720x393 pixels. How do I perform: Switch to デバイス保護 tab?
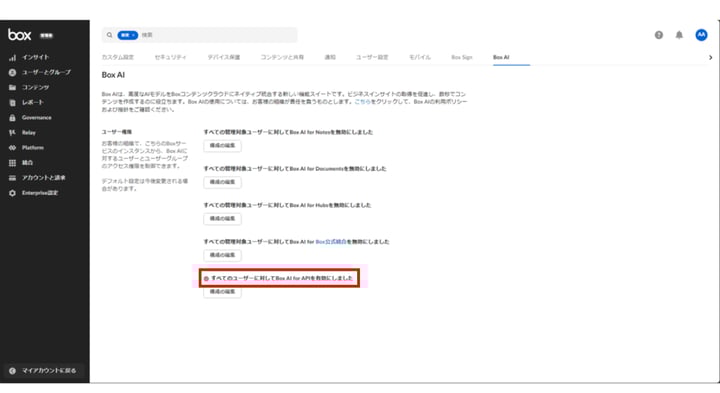pyautogui.click(x=224, y=57)
